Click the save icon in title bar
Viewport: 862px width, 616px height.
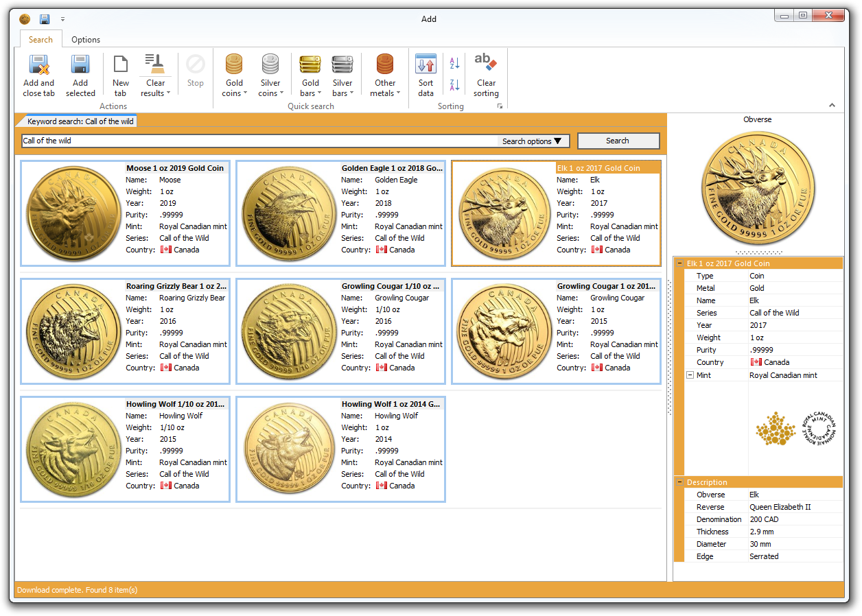click(45, 19)
